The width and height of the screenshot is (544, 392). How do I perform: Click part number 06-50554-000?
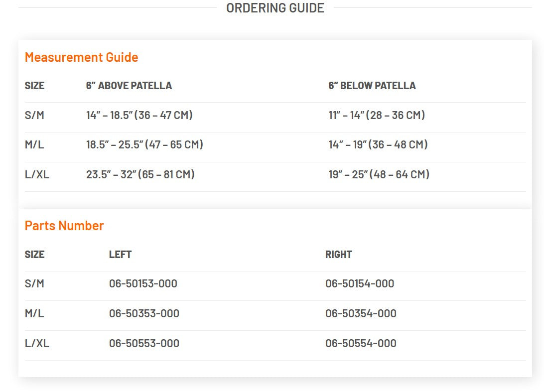click(x=361, y=344)
